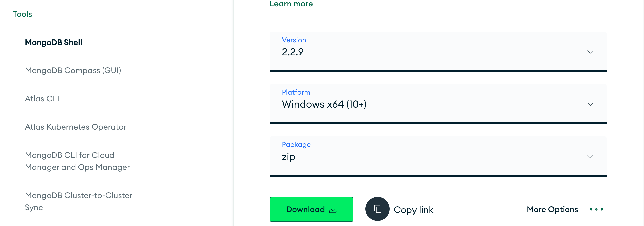Click the Copy link text label
644x226 pixels.
tap(413, 210)
